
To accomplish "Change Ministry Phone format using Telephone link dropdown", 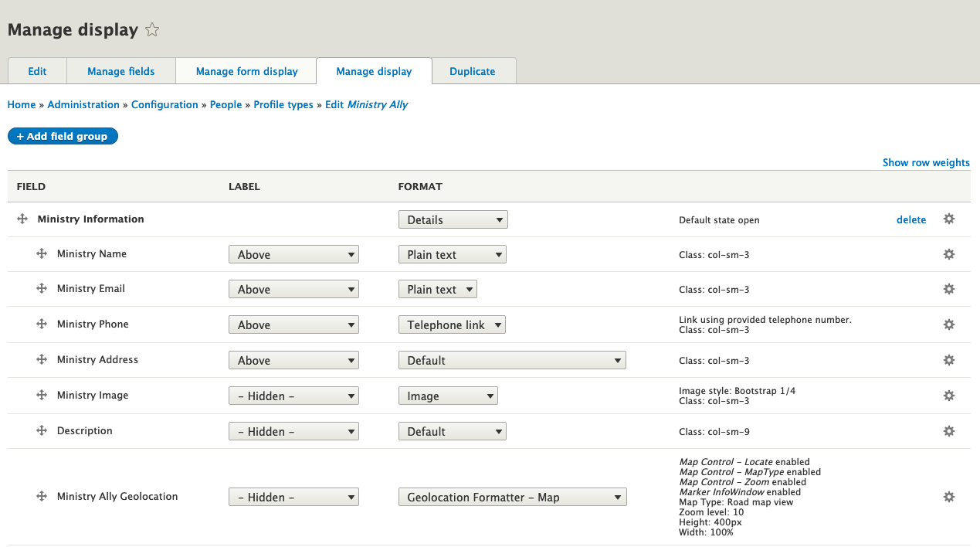I will point(452,324).
